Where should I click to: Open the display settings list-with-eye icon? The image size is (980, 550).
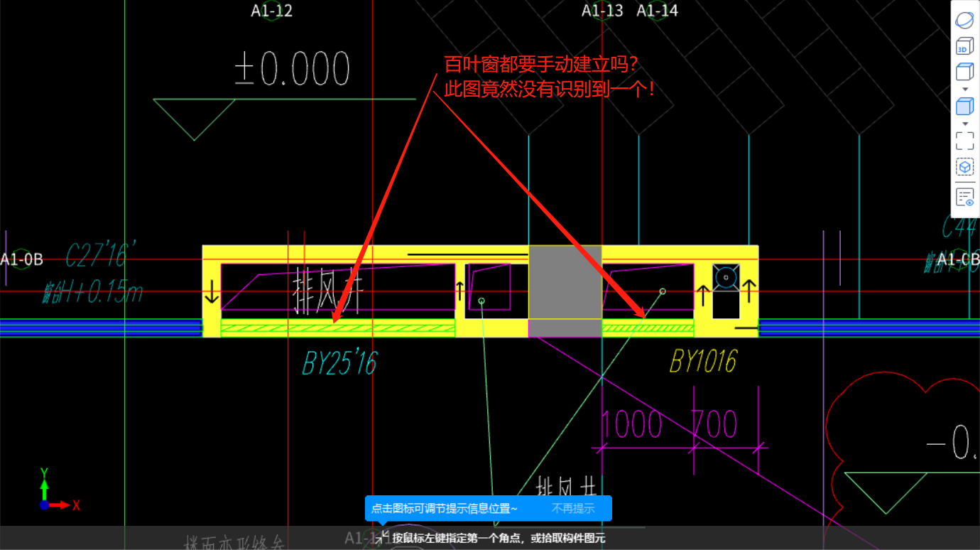964,197
